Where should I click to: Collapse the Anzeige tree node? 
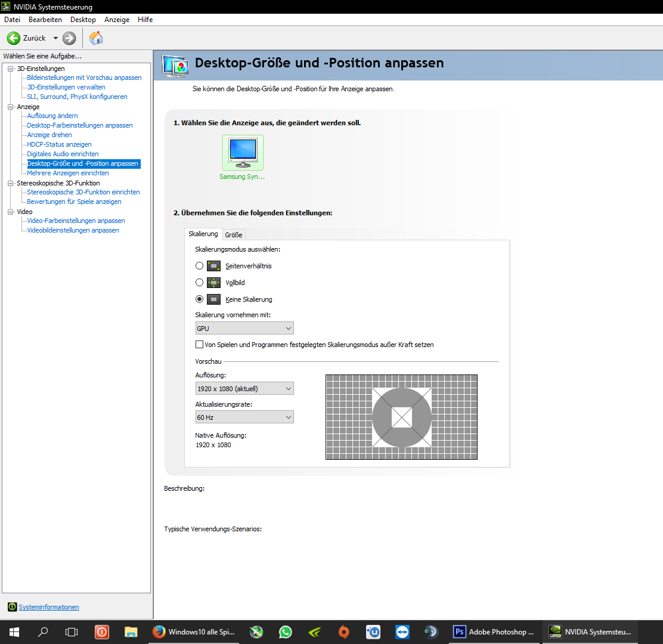(11, 107)
